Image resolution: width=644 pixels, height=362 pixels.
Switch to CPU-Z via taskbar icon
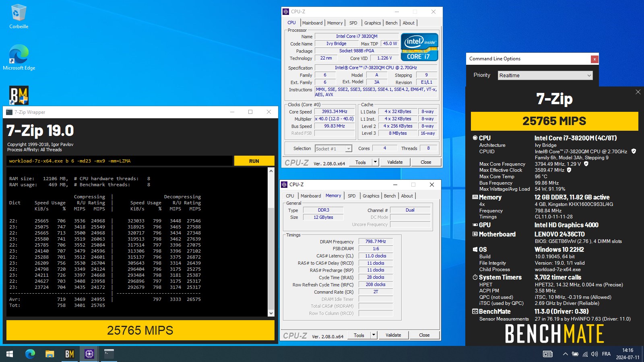pos(89,354)
